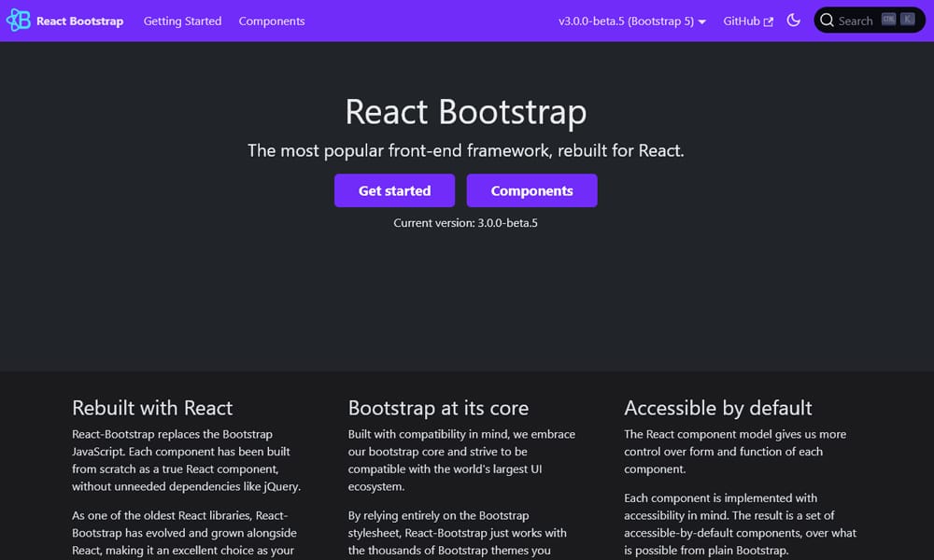Screen dimensions: 934x560
Task: Click the tagline 'The most popular front-end framework, rebuilt for React.'
Action: pos(466,150)
